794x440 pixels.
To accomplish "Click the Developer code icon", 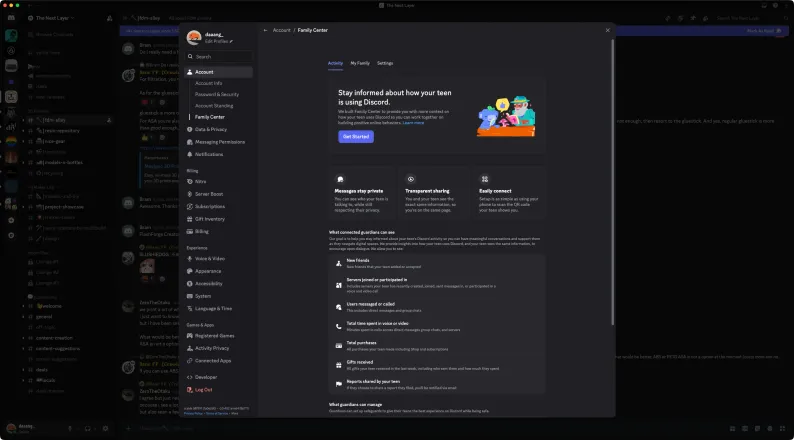I will point(189,377).
